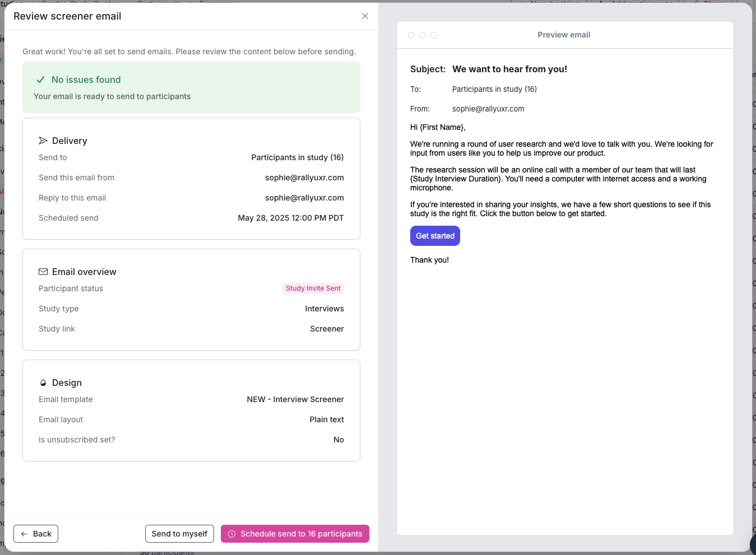Click Get started button in email preview

pyautogui.click(x=435, y=236)
